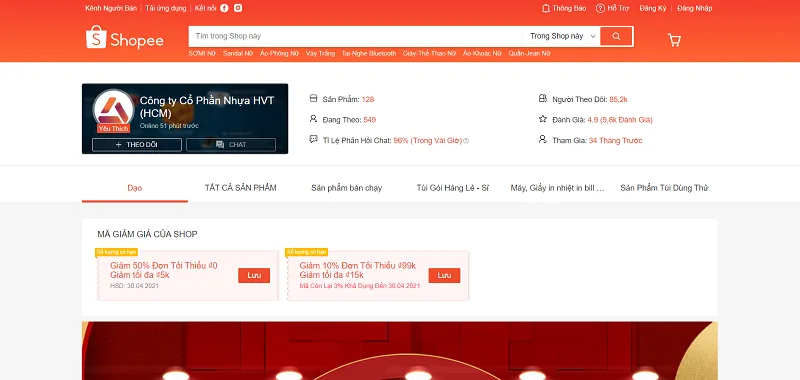Click the HVT shop avatar logo
Image resolution: width=800 pixels, height=380 pixels.
click(114, 110)
